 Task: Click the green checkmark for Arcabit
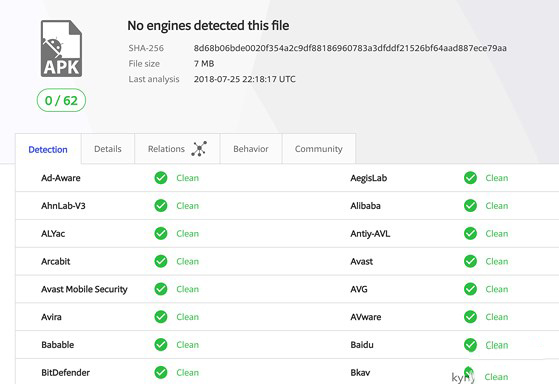coord(161,261)
